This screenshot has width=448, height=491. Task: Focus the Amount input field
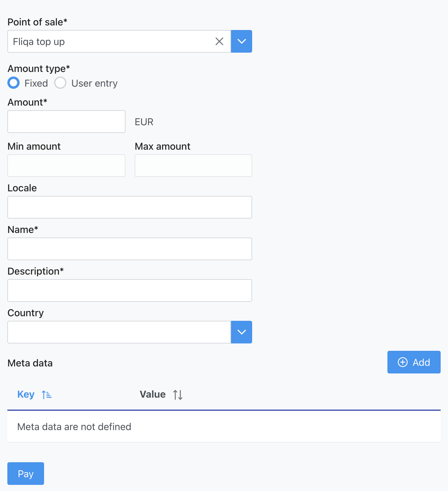[x=66, y=121]
